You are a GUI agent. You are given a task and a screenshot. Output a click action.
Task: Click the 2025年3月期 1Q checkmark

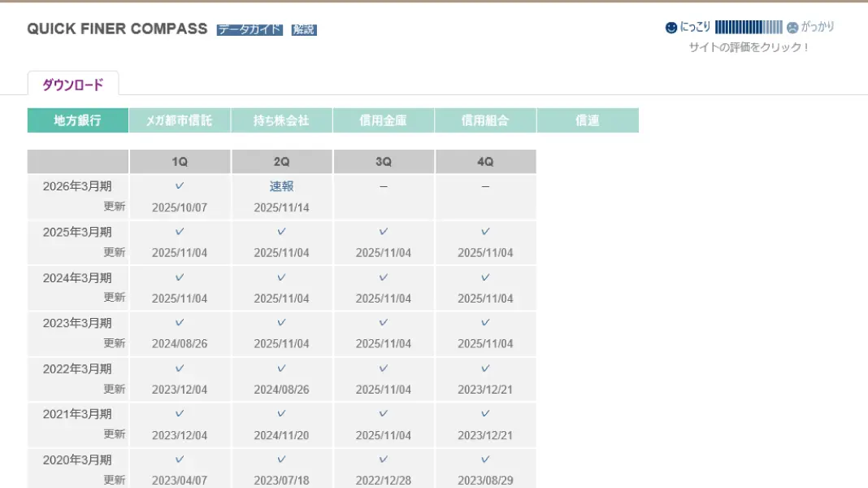(180, 232)
